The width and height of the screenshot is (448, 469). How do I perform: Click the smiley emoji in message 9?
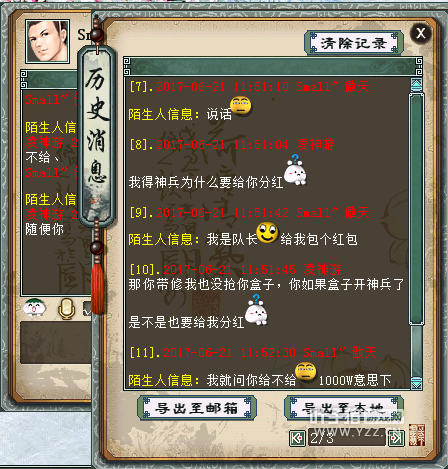pos(267,233)
